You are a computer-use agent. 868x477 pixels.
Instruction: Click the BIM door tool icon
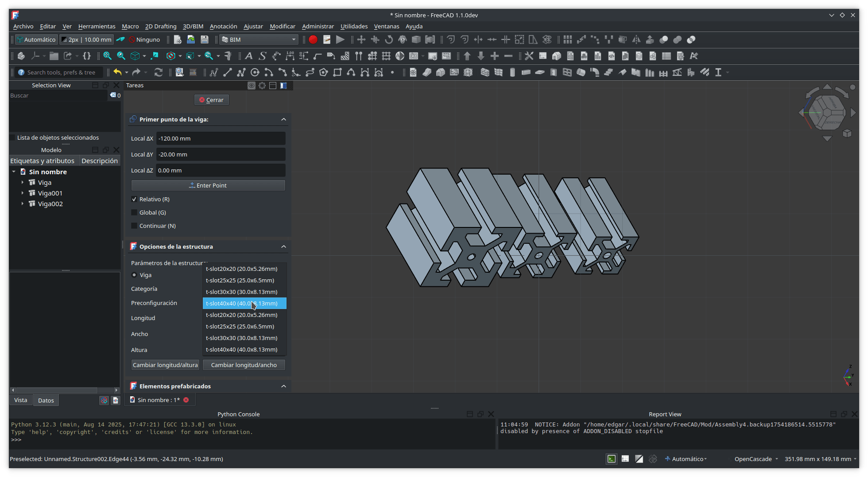click(x=553, y=73)
